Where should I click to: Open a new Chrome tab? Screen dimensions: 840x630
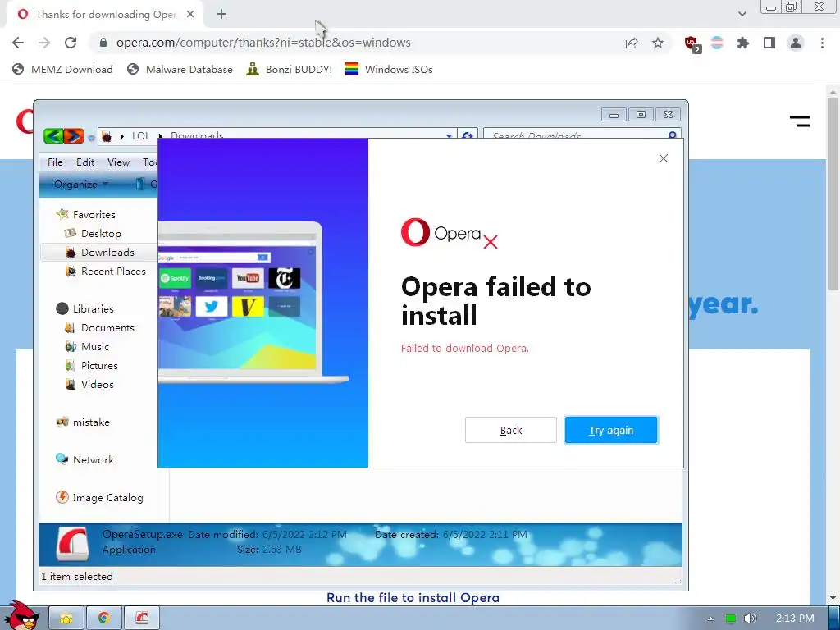(221, 15)
